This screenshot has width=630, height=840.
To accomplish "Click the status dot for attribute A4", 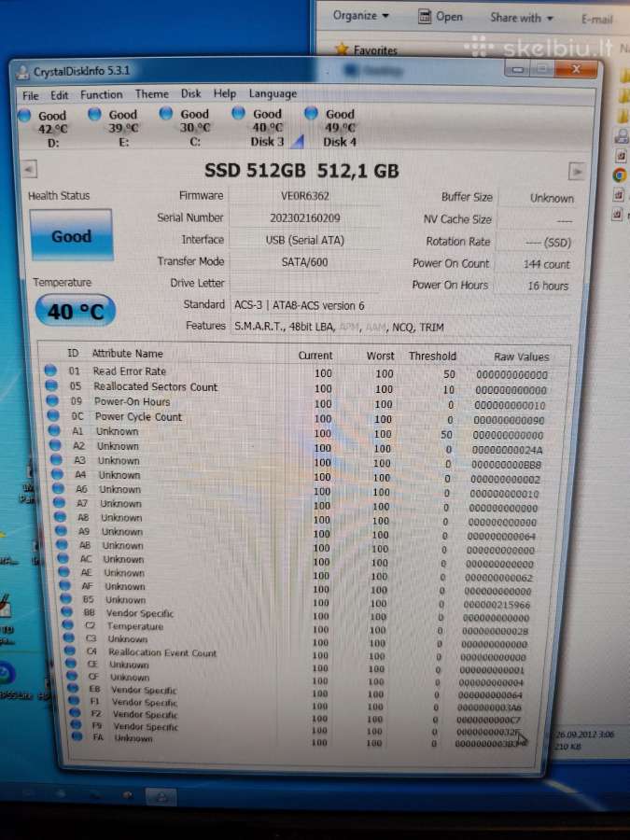I will point(58,473).
